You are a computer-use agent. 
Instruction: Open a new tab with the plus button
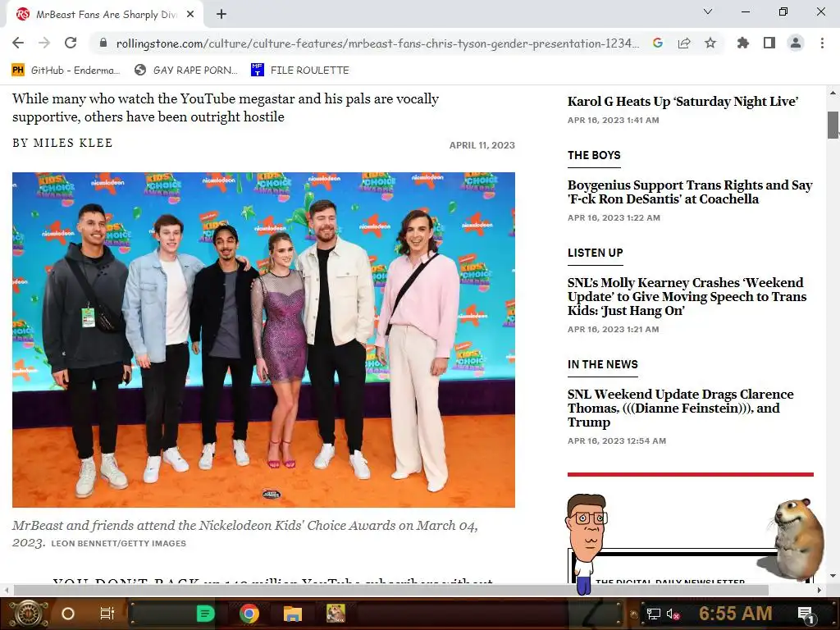221,15
